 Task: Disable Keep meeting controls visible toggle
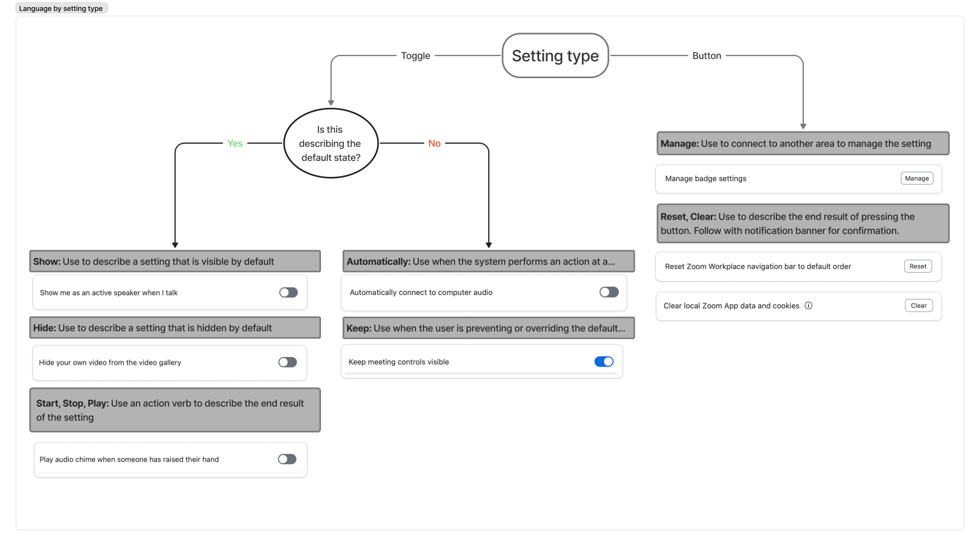pyautogui.click(x=604, y=362)
